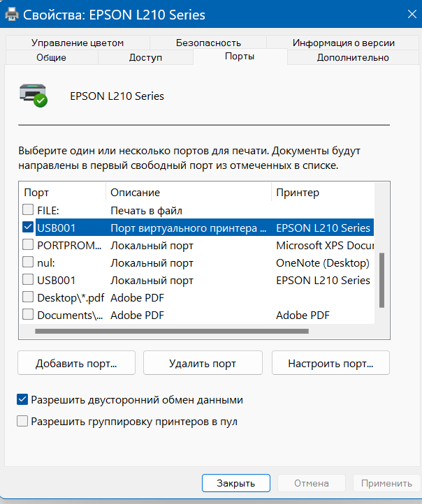Screen dimensions: 422x504
Task: Select the Порты tab
Action: tap(240, 57)
